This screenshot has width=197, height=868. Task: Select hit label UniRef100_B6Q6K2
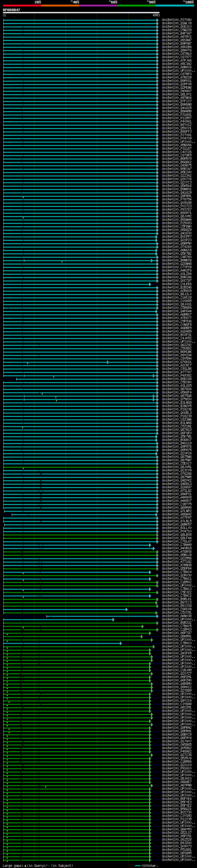177,162
